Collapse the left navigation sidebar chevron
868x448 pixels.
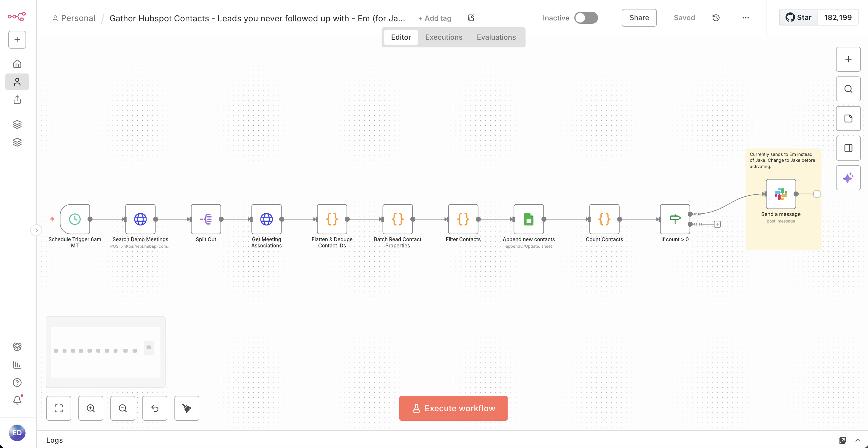point(36,230)
